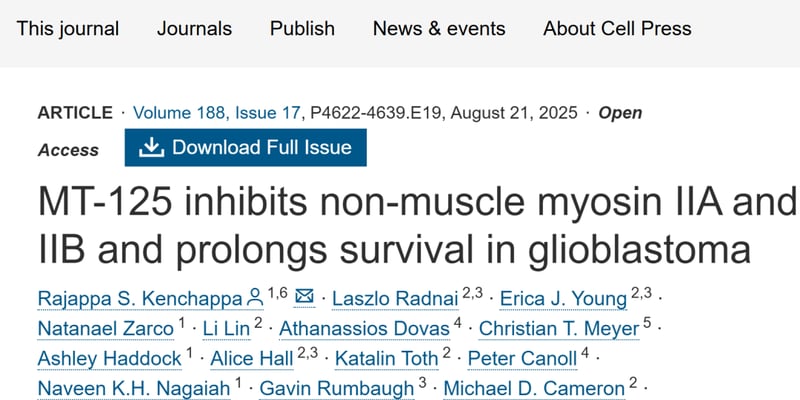Open the Publish menu

[302, 28]
